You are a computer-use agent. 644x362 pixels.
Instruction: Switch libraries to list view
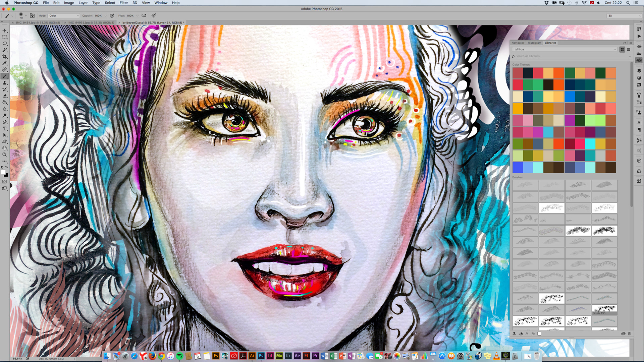pos(629,49)
